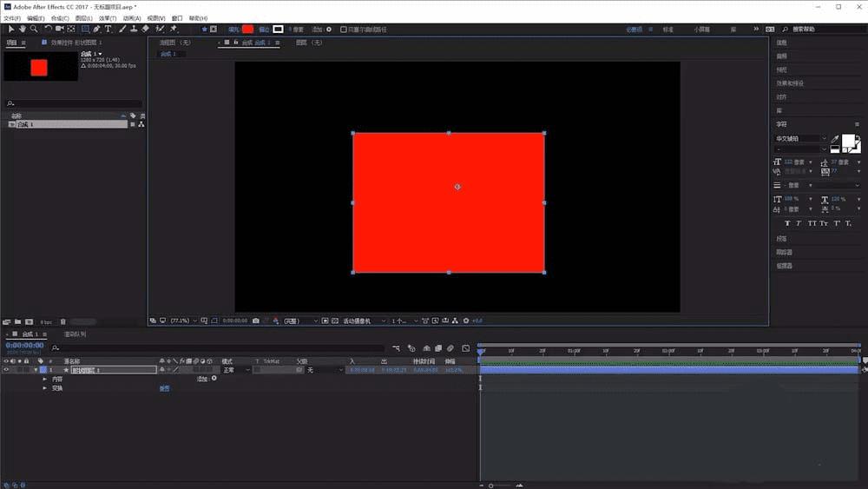This screenshot has height=489, width=868.
Task: Select the Hand tool
Action: (23, 29)
